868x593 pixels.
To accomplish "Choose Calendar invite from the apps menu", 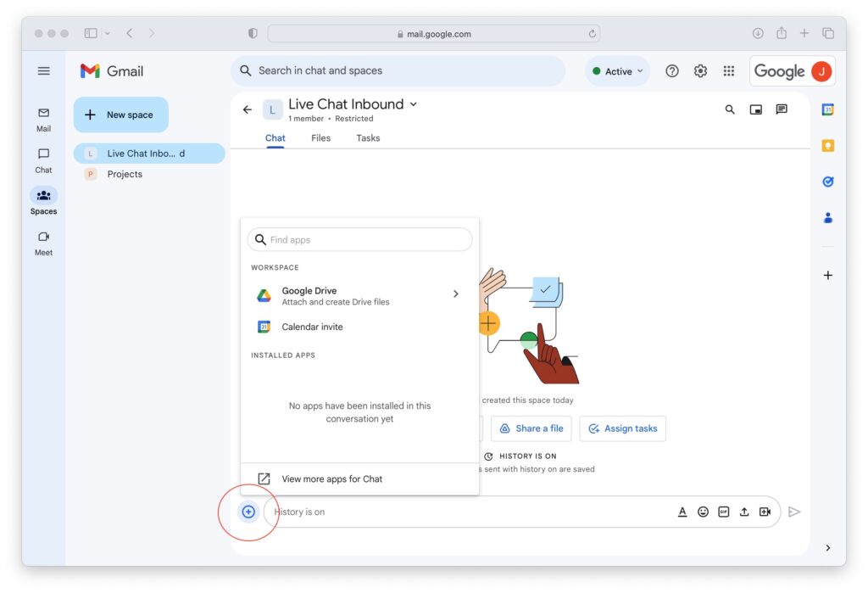I will pyautogui.click(x=359, y=327).
